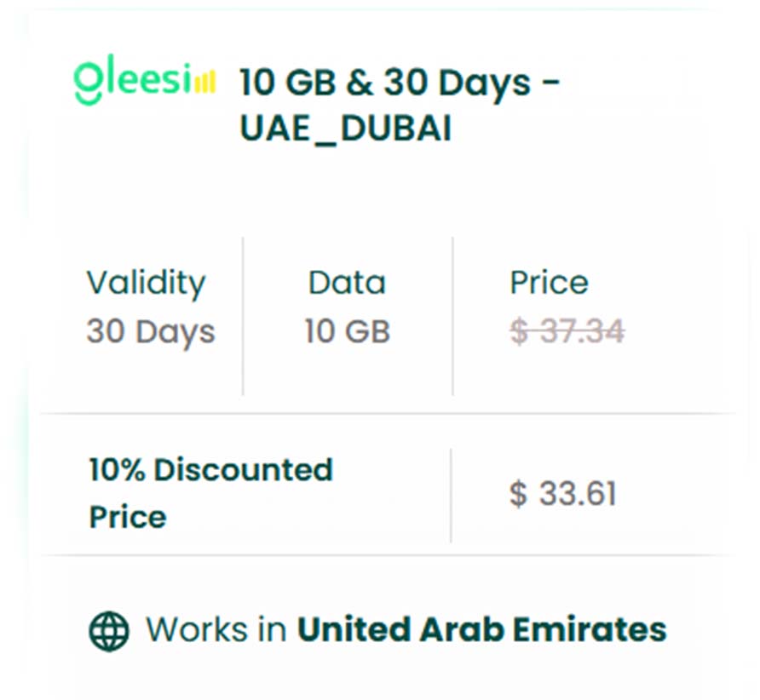Select the "10 GB" value under Data
Image resolution: width=760 pixels, height=700 pixels.
click(347, 331)
